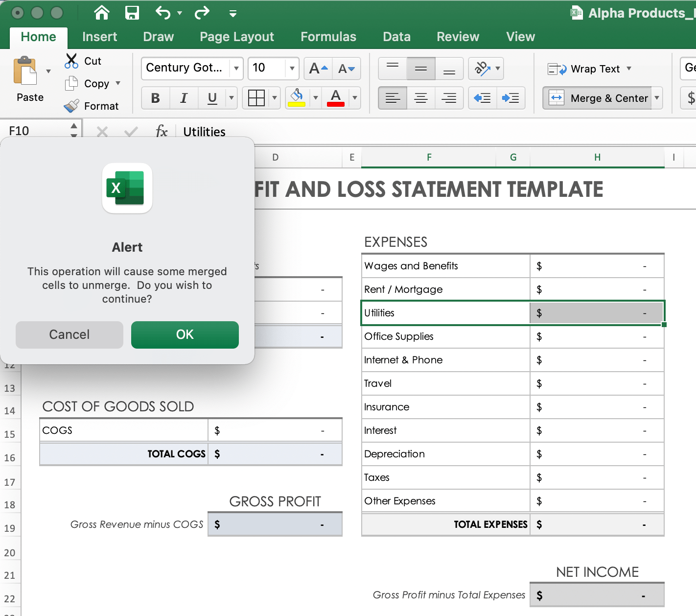Click the Undo arrow icon

(x=163, y=13)
